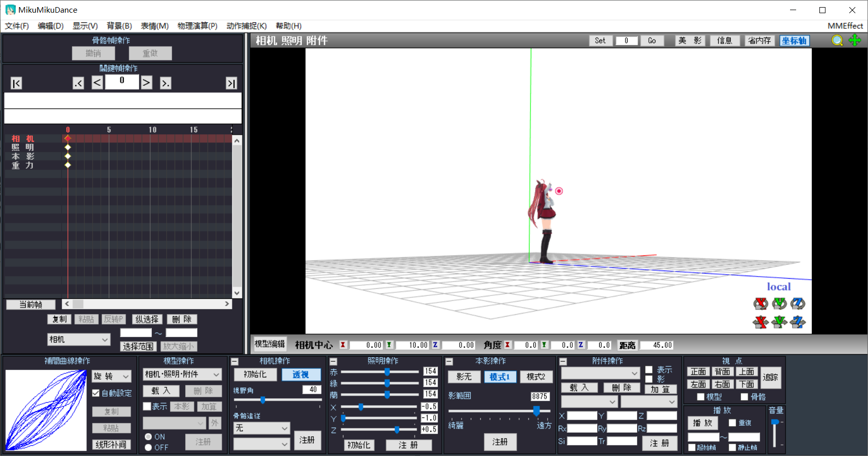Open the 相机·照明·附件 model dropdown

click(x=182, y=374)
